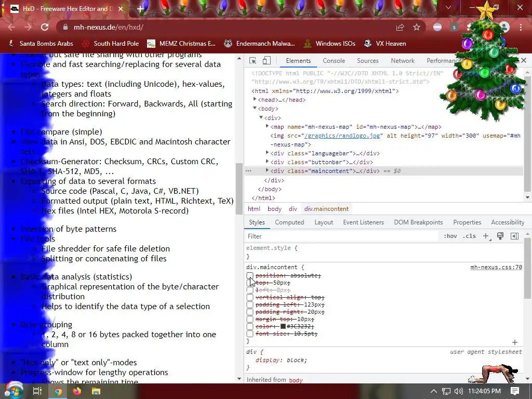
Task: Click the #3C3232 color swatch
Action: tap(283, 326)
